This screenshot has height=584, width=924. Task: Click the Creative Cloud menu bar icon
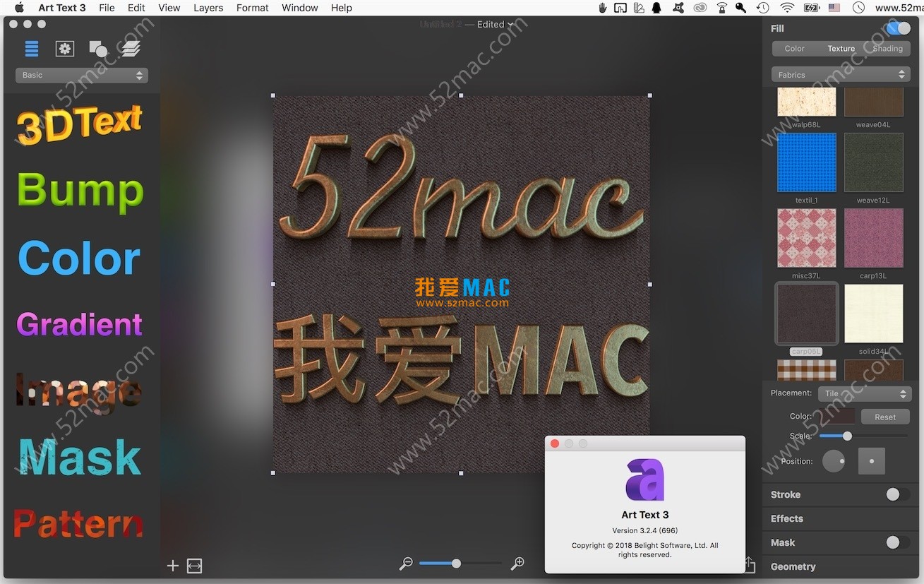pyautogui.click(x=700, y=8)
